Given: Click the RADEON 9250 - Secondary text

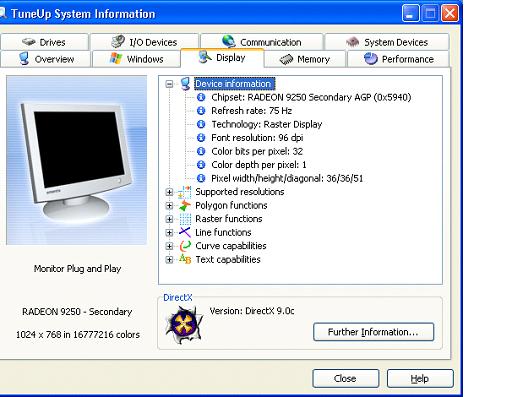Looking at the screenshot, I should pos(77,311).
